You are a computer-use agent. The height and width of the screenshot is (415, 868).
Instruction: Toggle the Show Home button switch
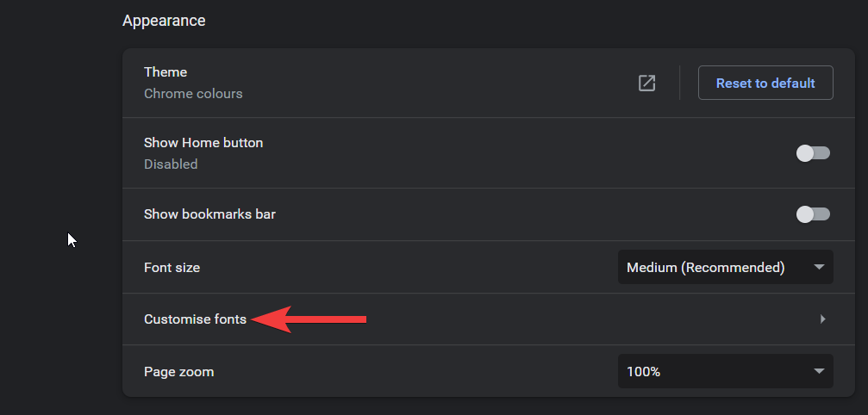click(813, 153)
